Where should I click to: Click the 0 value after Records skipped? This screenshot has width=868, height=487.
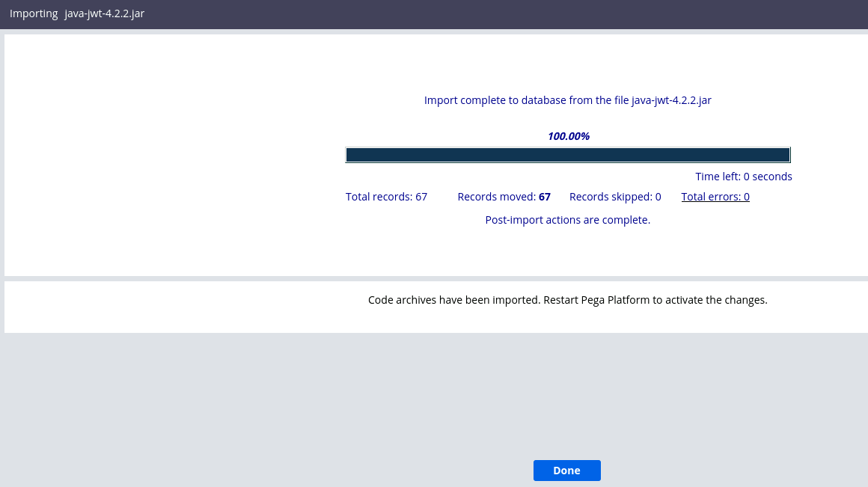pos(658,197)
